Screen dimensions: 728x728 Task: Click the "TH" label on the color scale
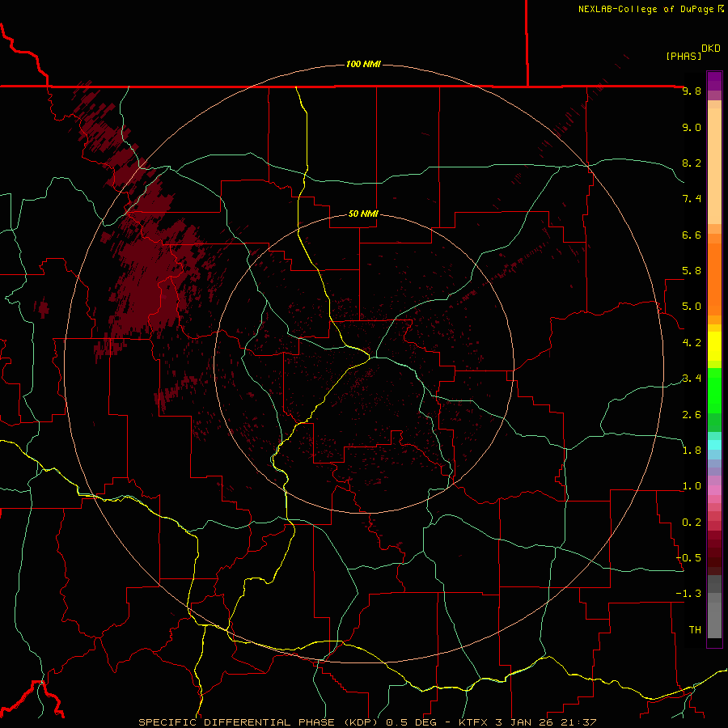(x=695, y=630)
